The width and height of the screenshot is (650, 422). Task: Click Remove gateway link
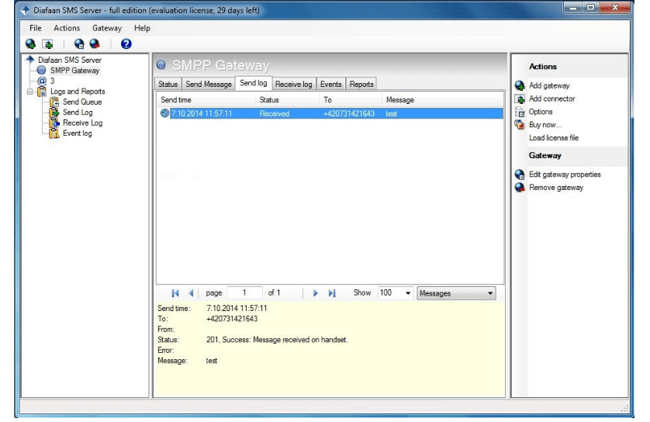[556, 188]
